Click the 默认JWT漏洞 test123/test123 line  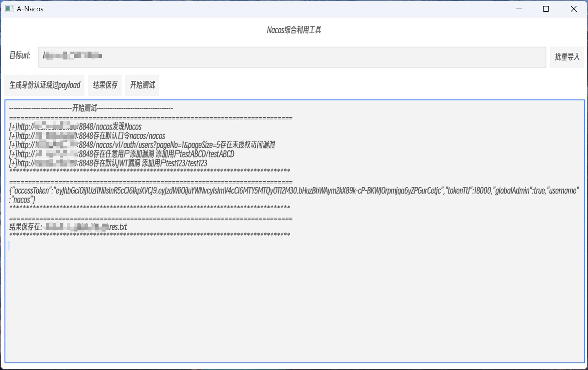[x=108, y=163]
